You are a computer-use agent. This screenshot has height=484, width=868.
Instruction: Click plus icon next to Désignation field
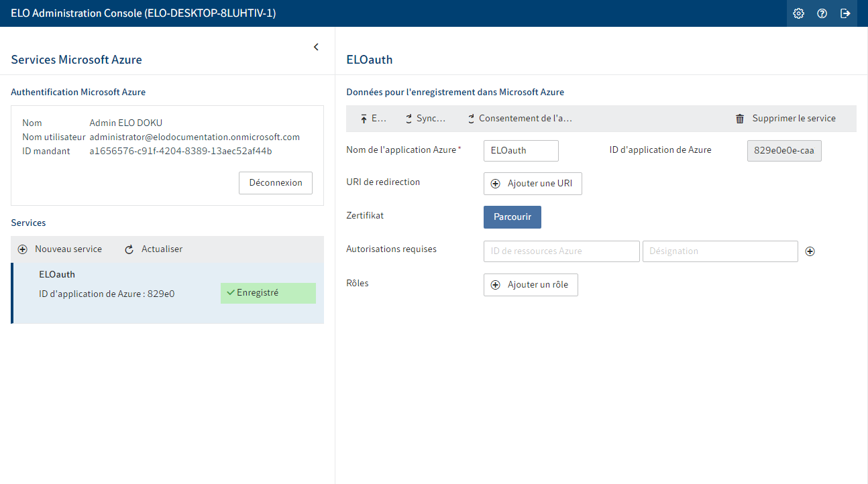810,251
